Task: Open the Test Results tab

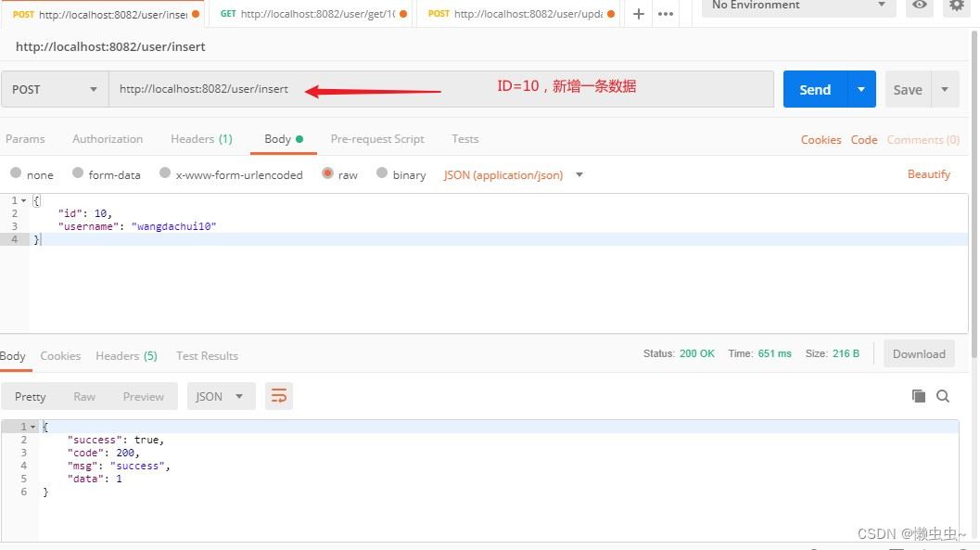Action: [x=207, y=355]
